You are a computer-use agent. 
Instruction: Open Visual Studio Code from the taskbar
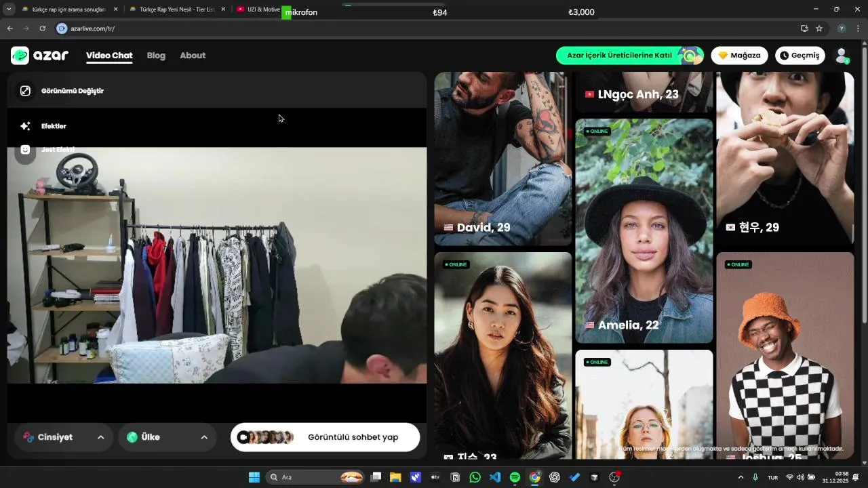point(495,477)
